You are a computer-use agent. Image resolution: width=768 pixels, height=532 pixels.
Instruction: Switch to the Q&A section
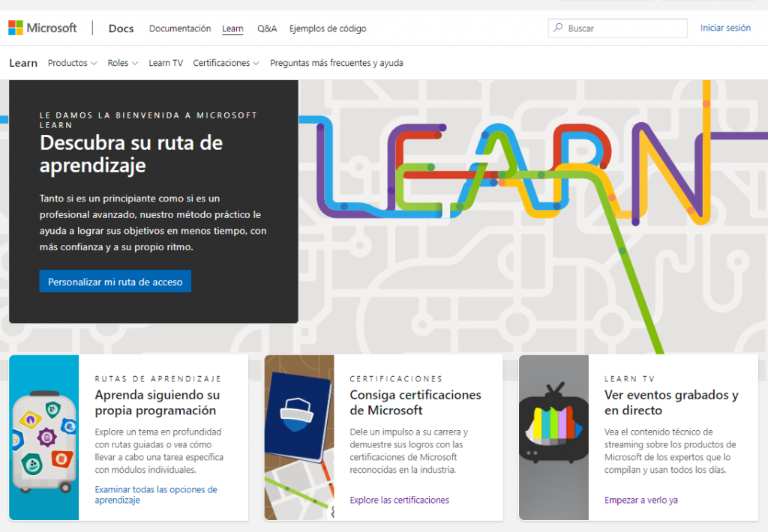pyautogui.click(x=267, y=28)
